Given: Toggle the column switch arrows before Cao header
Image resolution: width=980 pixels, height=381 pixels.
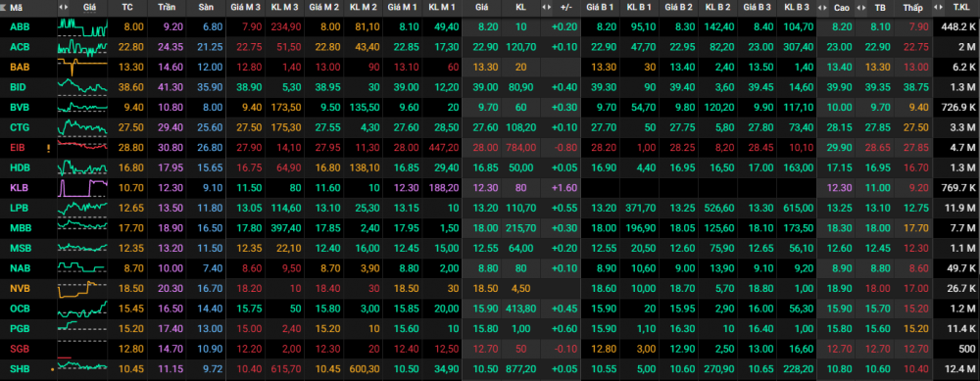Looking at the screenshot, I should pos(823,8).
